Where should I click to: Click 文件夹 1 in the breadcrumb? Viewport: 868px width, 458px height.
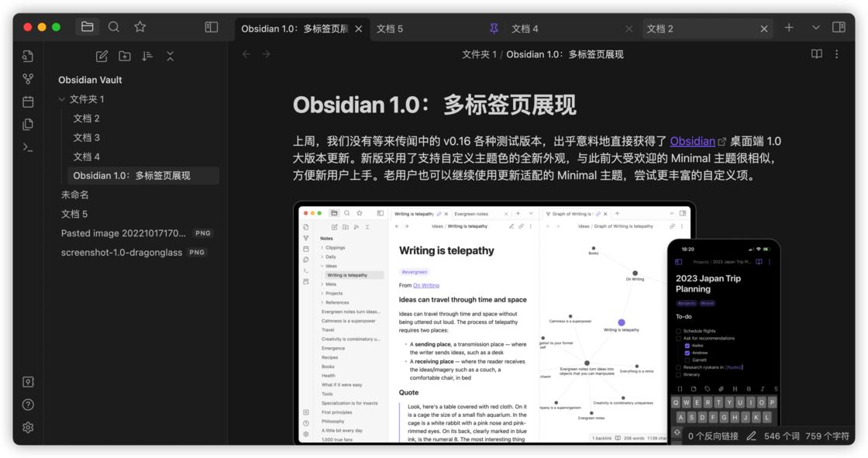pyautogui.click(x=479, y=54)
